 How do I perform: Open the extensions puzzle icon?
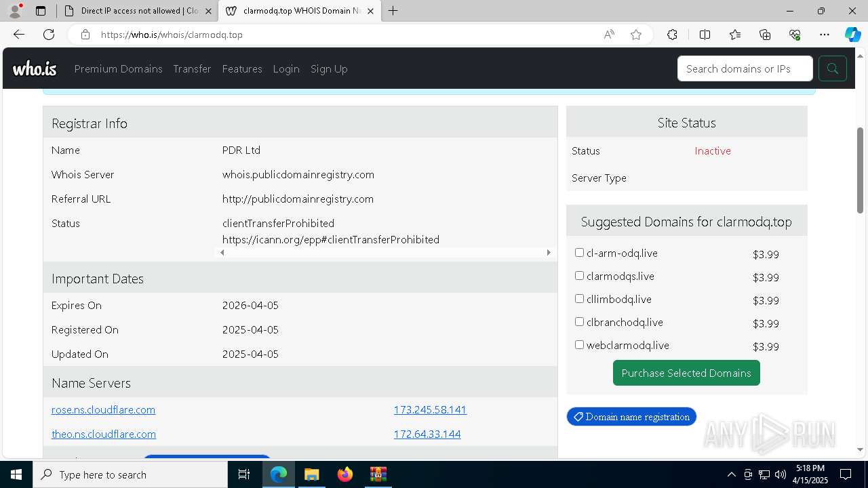[672, 35]
